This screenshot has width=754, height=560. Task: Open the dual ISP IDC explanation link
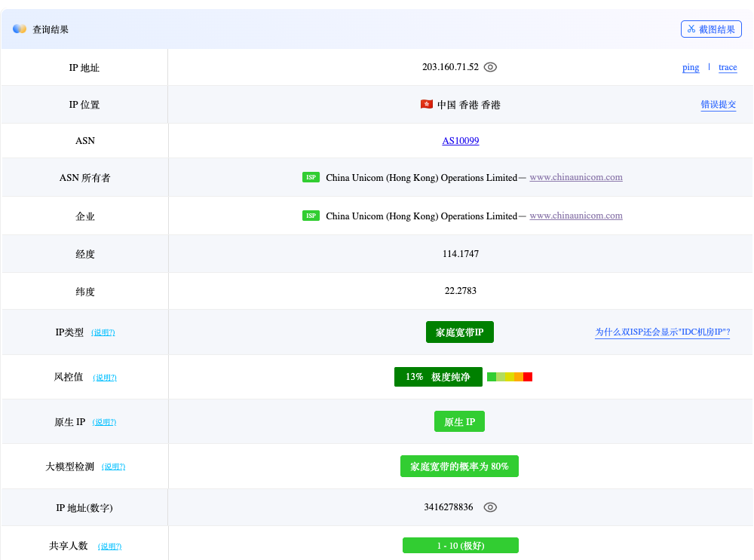pos(662,332)
